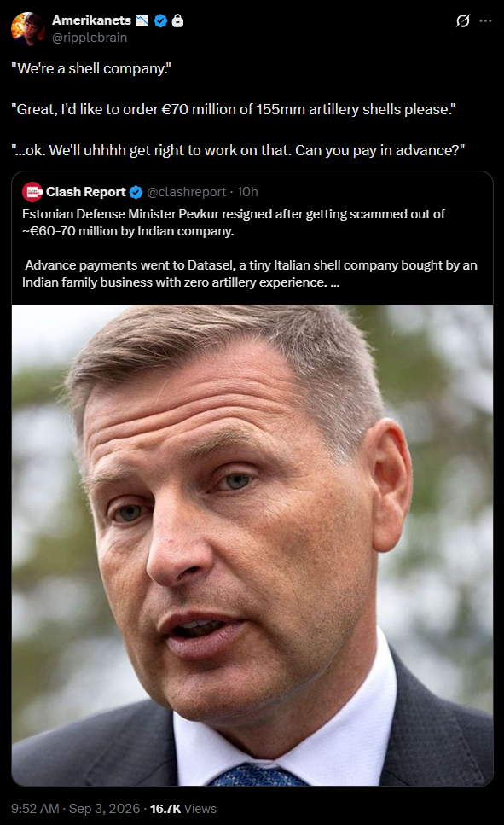Open the @ripplebrain handle link
Image resolution: width=504 pixels, height=825 pixels.
(x=90, y=38)
